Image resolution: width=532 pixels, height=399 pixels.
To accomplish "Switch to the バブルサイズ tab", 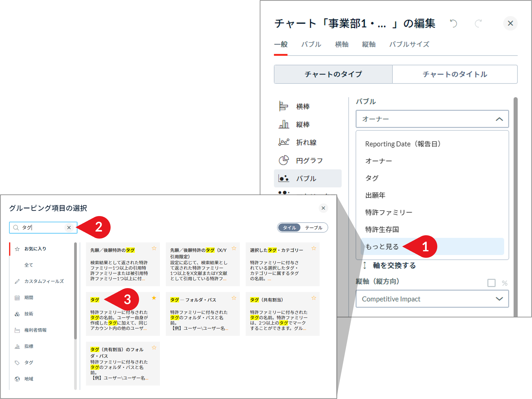I will pyautogui.click(x=409, y=44).
